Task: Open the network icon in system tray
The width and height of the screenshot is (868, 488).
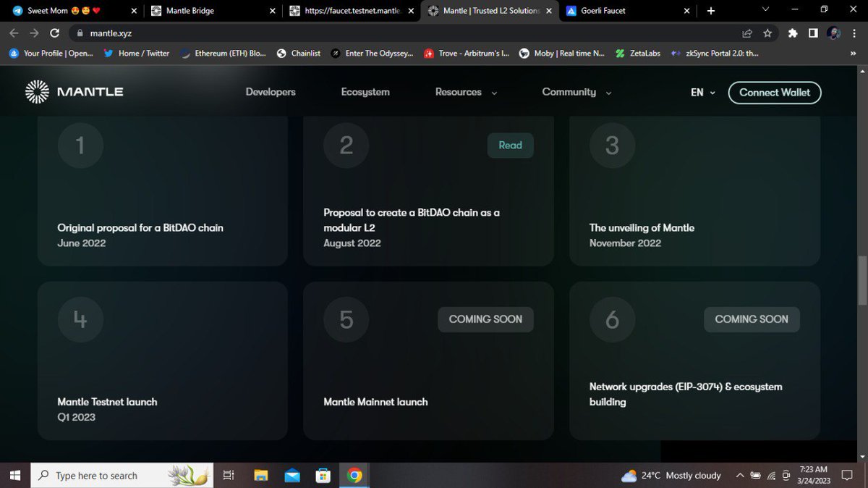Action: (x=771, y=476)
